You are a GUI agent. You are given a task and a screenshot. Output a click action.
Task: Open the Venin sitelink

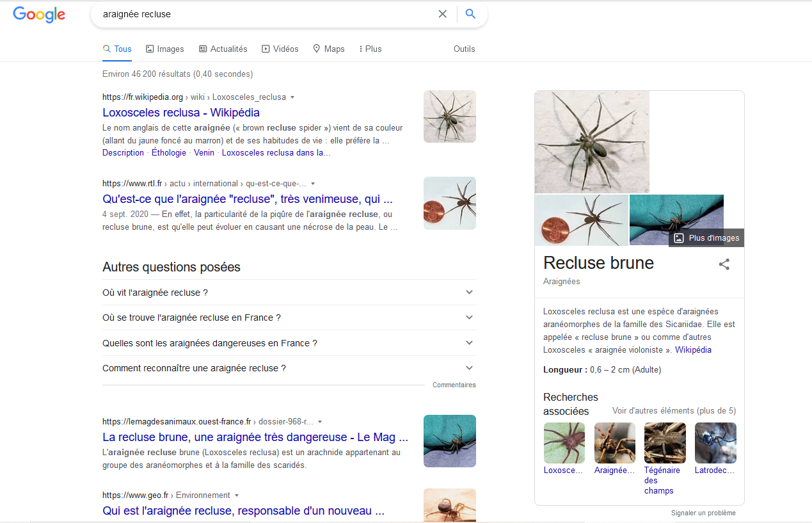point(204,153)
